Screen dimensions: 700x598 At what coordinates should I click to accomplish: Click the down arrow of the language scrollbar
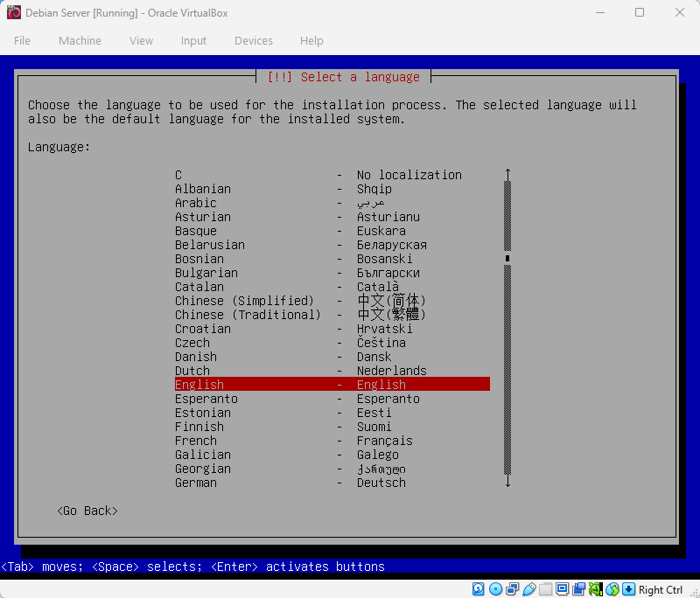(x=507, y=480)
